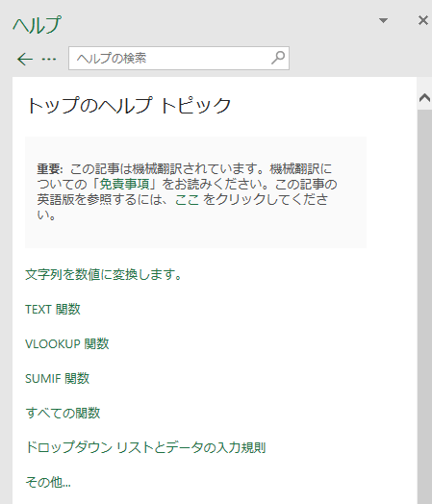
Task: Click the ここ link for English version
Action: click(187, 199)
